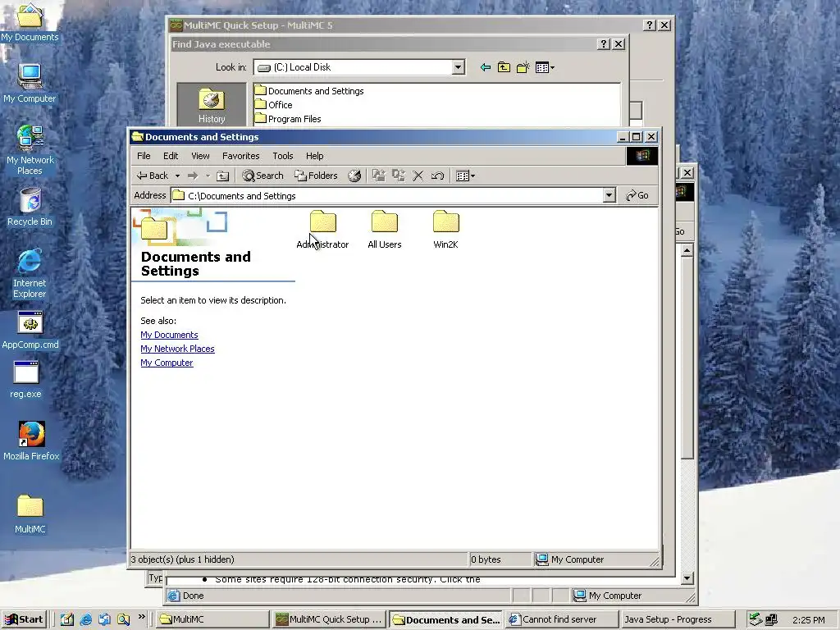Click the Find Java dialog help question button
The width and height of the screenshot is (840, 630).
604,44
